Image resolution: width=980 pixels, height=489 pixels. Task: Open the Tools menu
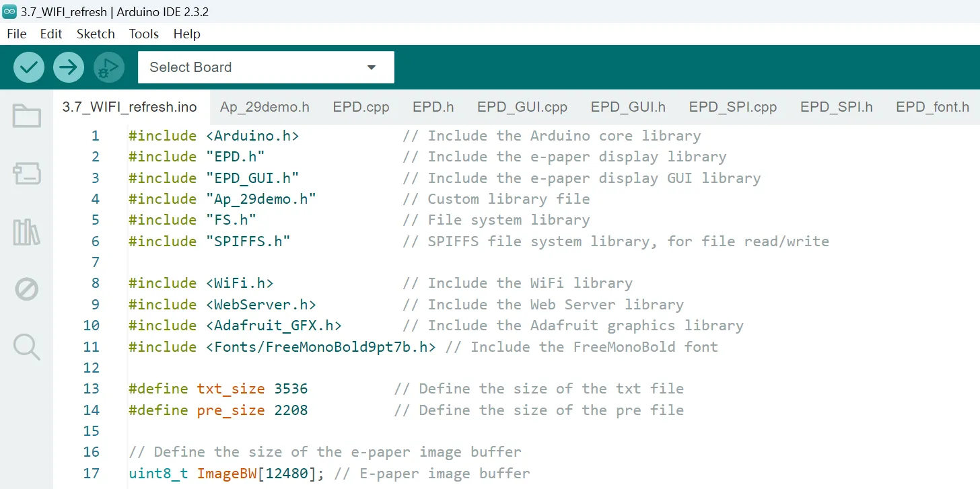tap(144, 34)
